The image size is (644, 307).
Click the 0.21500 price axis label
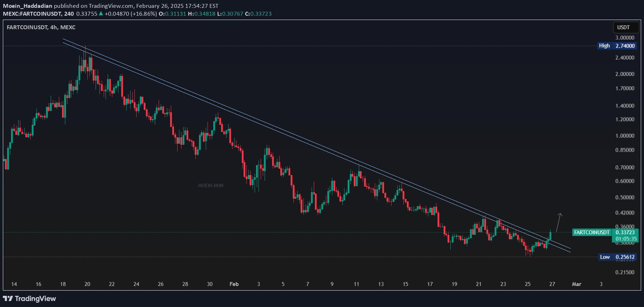click(625, 272)
